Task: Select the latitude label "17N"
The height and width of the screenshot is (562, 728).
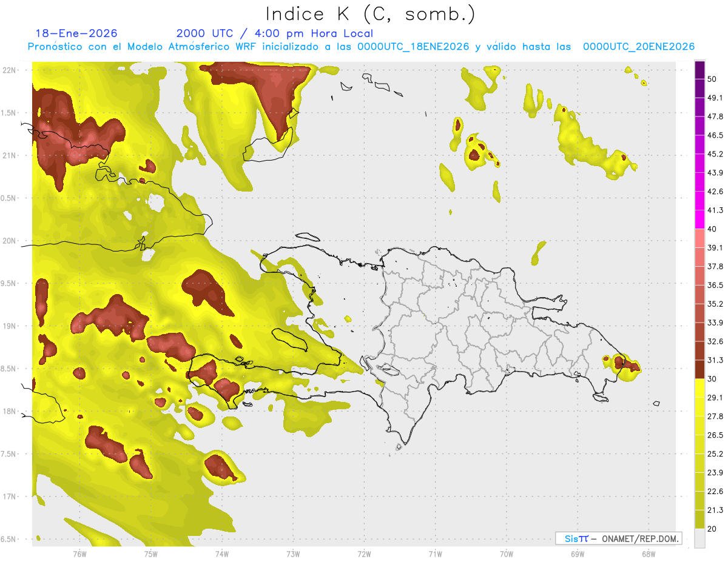Action: tap(10, 497)
